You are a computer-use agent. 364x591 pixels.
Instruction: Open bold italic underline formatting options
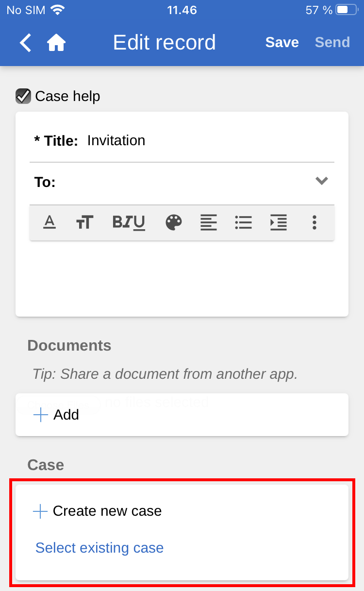(129, 222)
